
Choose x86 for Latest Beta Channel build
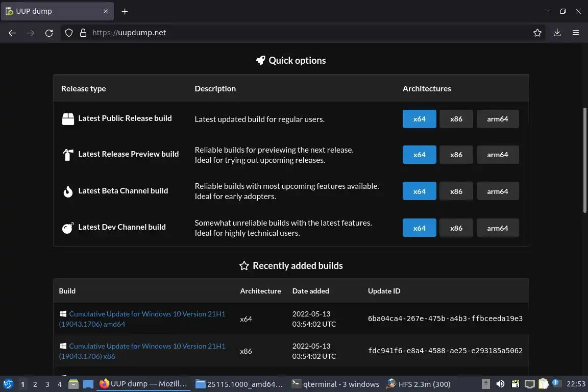[x=456, y=191]
